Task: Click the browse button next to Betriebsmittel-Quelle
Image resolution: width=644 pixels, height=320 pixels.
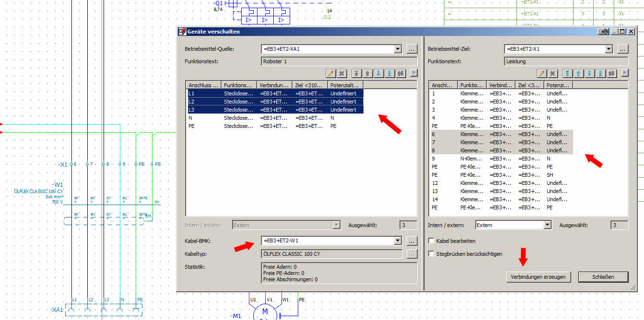Action: (x=411, y=49)
